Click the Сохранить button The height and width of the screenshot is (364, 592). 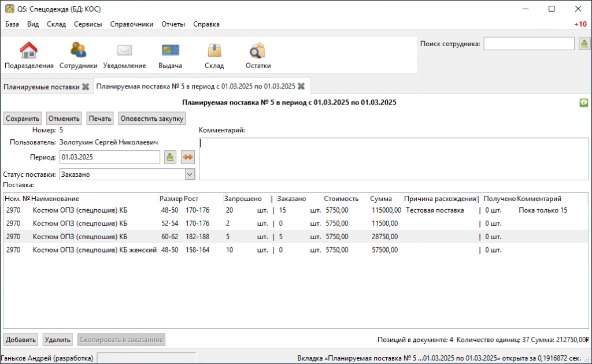click(23, 118)
